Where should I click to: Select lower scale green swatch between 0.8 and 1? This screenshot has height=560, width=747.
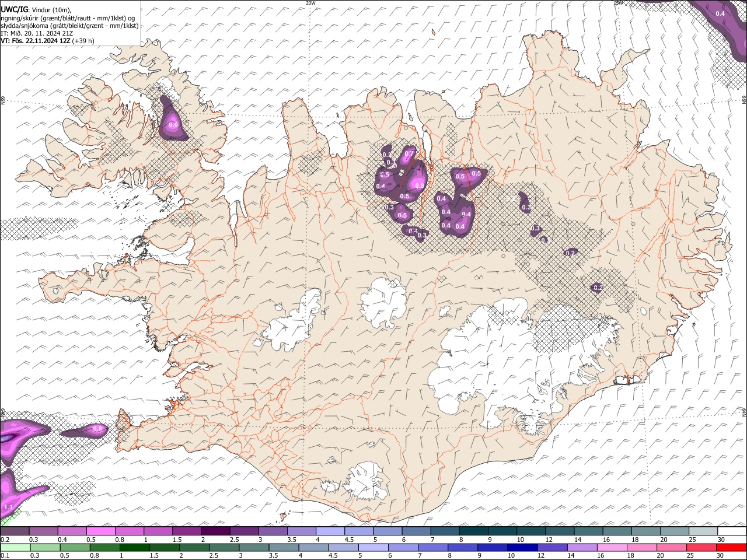tap(104, 547)
